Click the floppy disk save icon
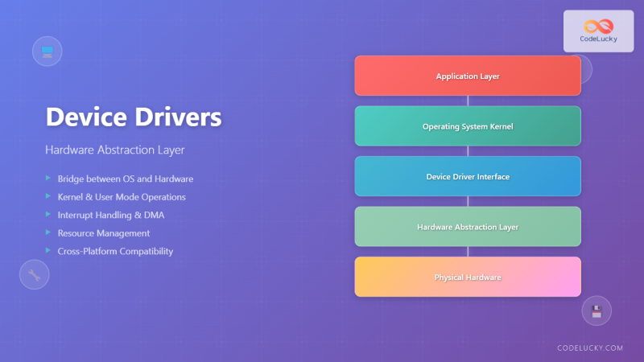Image resolution: width=644 pixels, height=362 pixels. (x=597, y=311)
